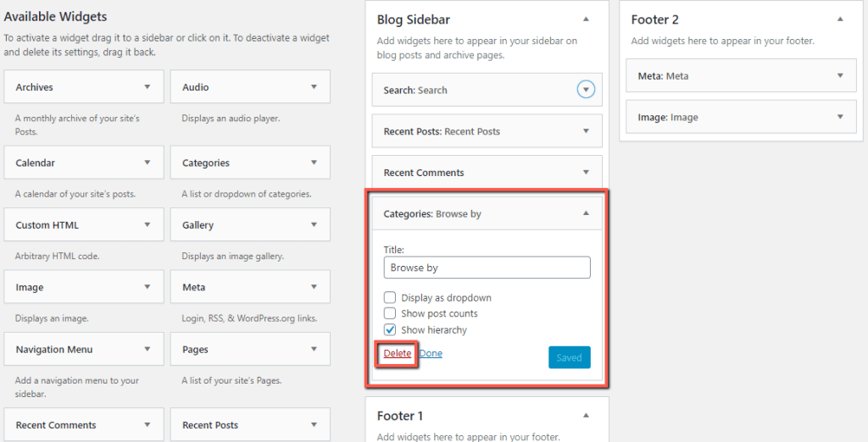
Task: Click the Search: Search widget title
Action: [x=415, y=90]
